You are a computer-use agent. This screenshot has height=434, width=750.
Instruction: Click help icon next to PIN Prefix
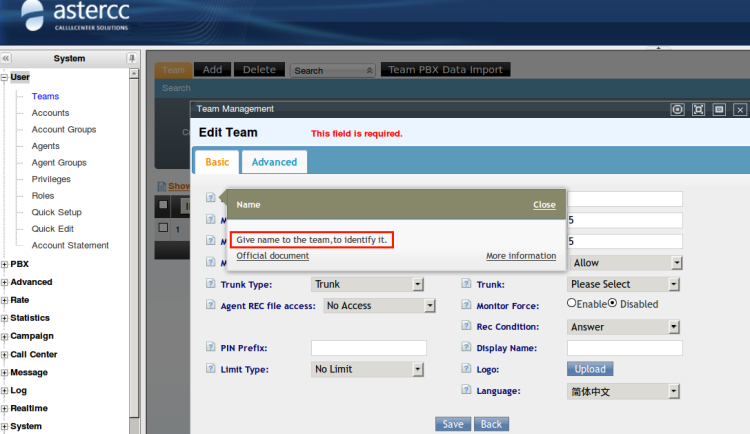point(211,348)
